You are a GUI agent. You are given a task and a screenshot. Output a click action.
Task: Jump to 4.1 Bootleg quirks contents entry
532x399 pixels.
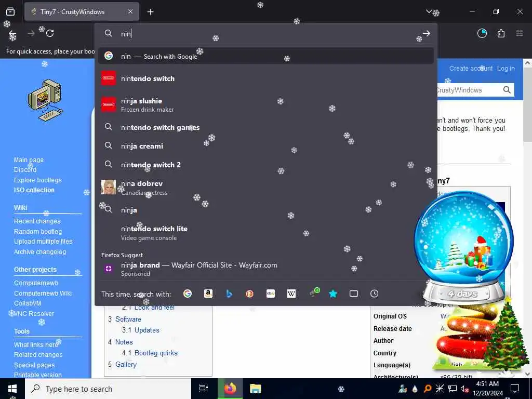[150, 353]
